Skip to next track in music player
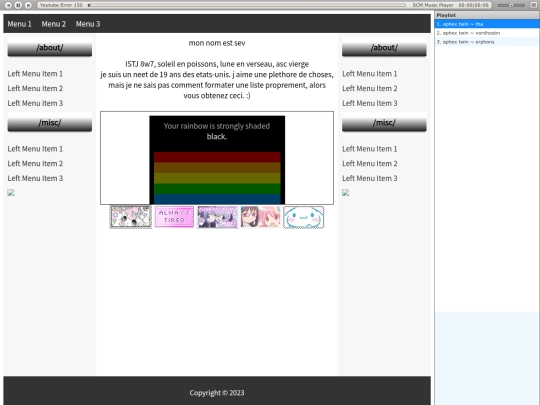This screenshot has width=540, height=405. pyautogui.click(x=29, y=5)
